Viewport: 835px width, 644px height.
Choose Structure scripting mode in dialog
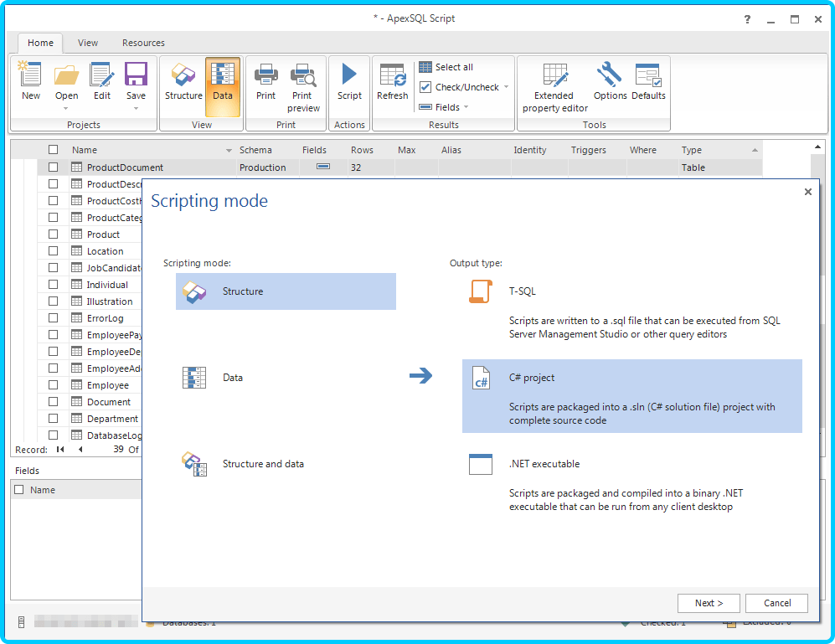click(286, 291)
